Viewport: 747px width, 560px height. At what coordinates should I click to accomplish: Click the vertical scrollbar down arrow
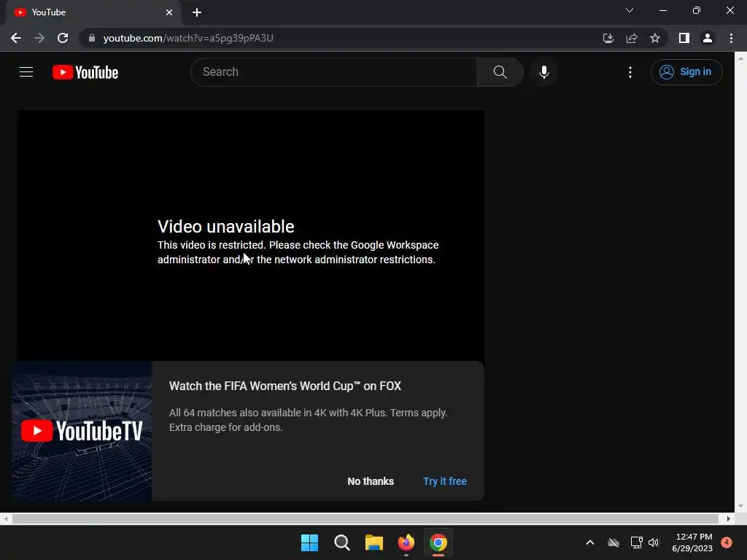[740, 506]
